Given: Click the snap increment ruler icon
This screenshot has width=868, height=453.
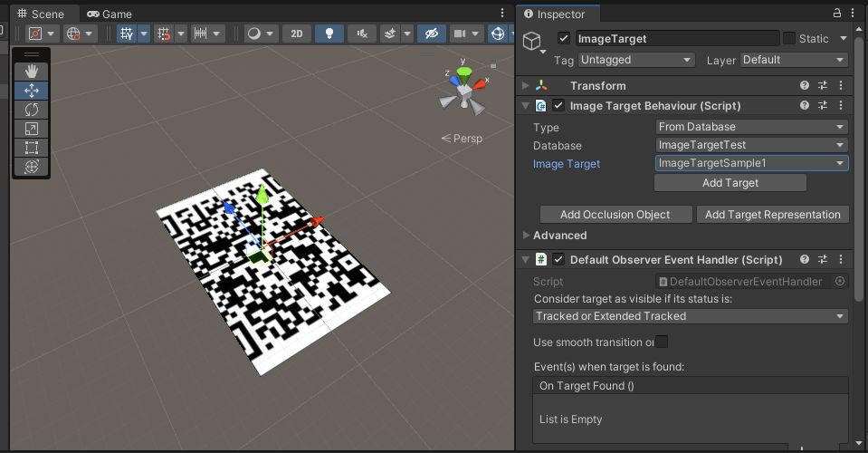Looking at the screenshot, I should (x=200, y=34).
